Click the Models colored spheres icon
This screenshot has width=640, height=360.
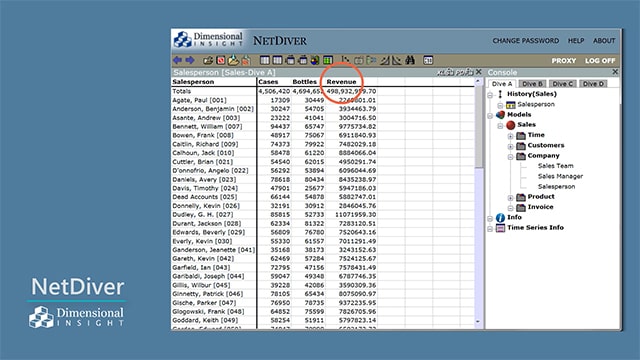tap(500, 115)
